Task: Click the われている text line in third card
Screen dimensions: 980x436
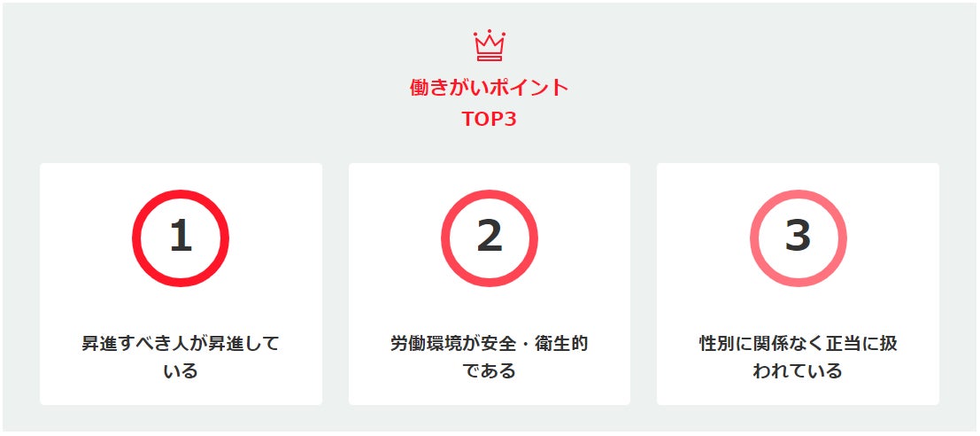Action: click(799, 371)
